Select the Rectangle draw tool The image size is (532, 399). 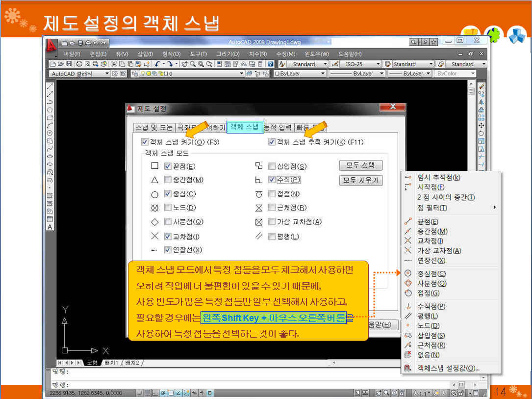(x=50, y=118)
